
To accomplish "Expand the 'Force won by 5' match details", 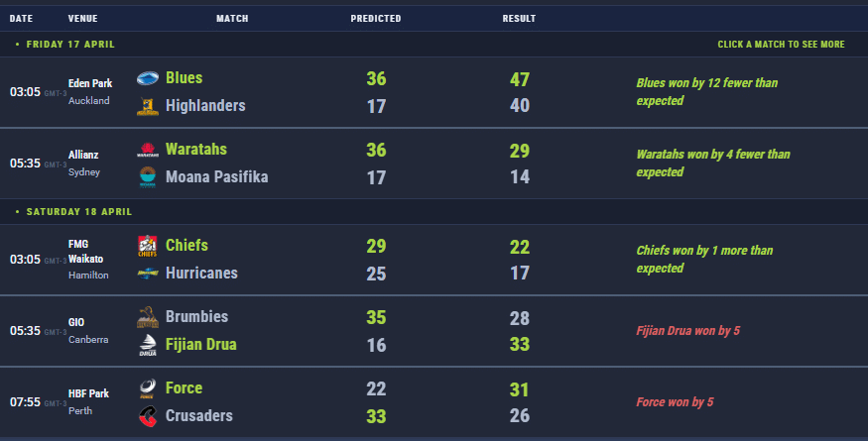I will point(674,402).
